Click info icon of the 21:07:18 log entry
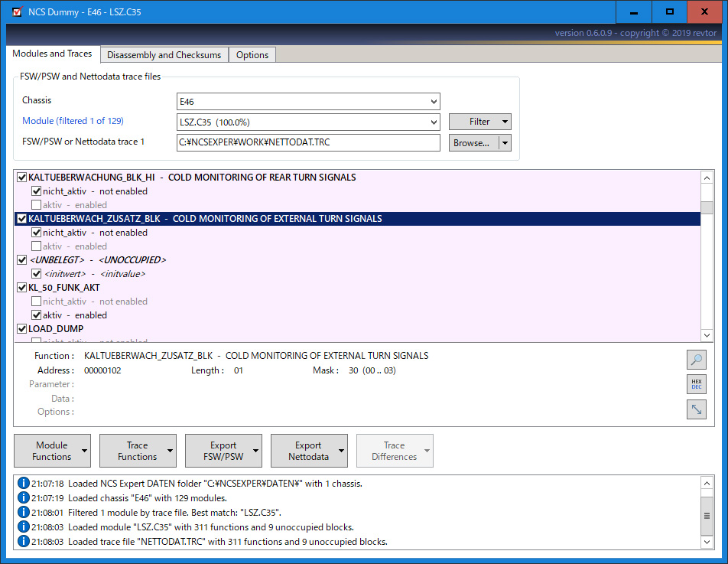 click(x=23, y=483)
